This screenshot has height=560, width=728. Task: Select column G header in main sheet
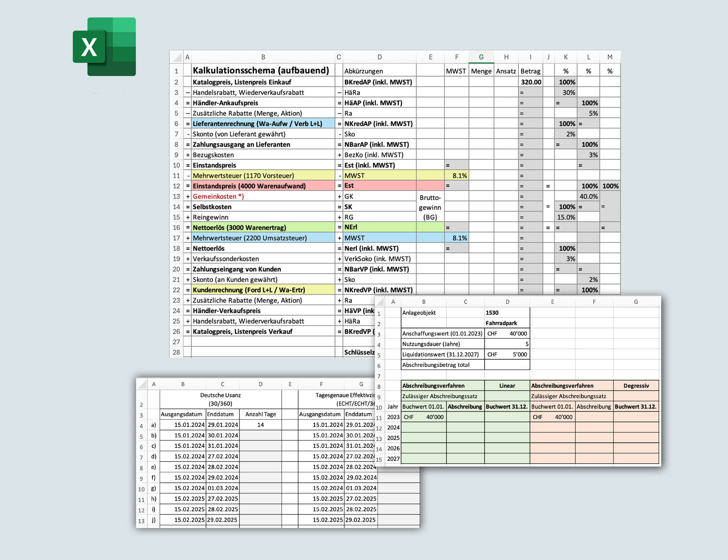pyautogui.click(x=481, y=57)
